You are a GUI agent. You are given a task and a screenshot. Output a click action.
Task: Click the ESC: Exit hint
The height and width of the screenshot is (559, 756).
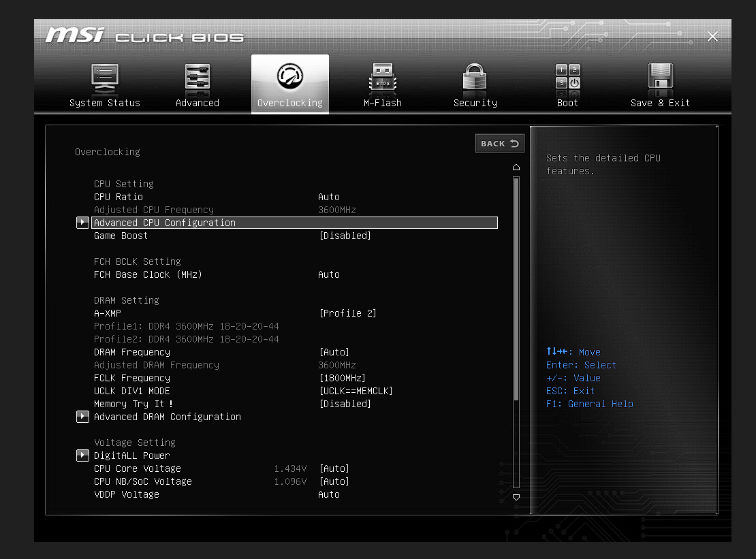tap(570, 391)
